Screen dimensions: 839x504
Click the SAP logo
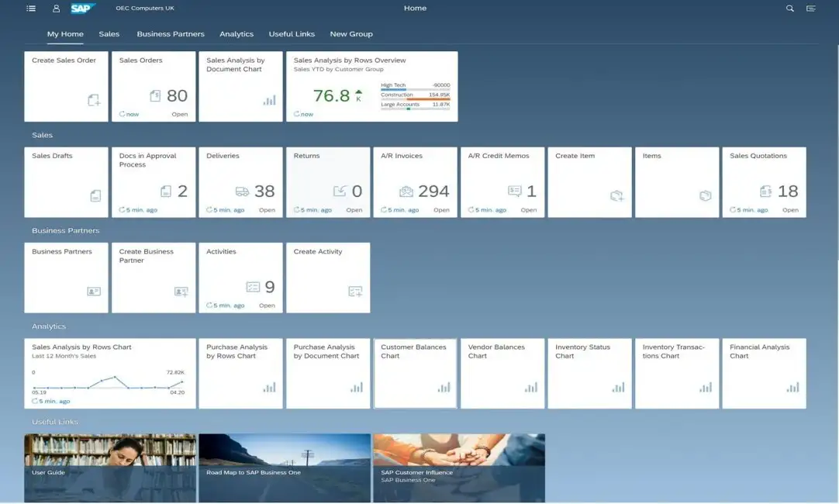(82, 9)
